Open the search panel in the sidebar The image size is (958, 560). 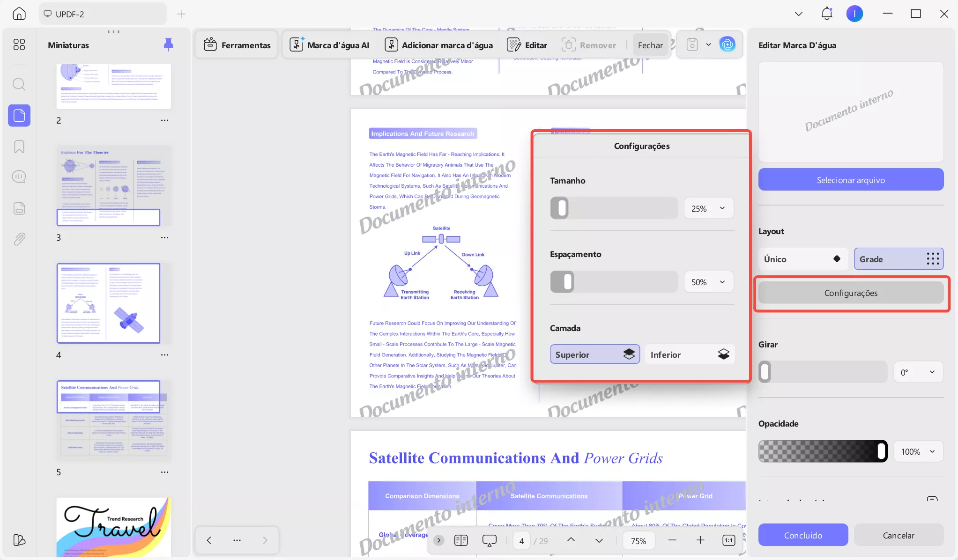tap(19, 84)
